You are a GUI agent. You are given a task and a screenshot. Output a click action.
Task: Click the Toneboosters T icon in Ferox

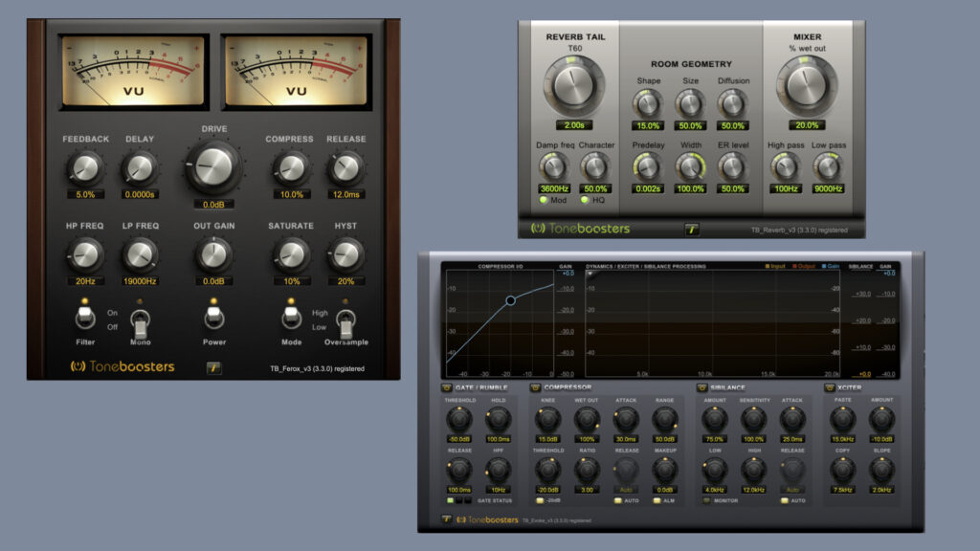click(x=214, y=367)
